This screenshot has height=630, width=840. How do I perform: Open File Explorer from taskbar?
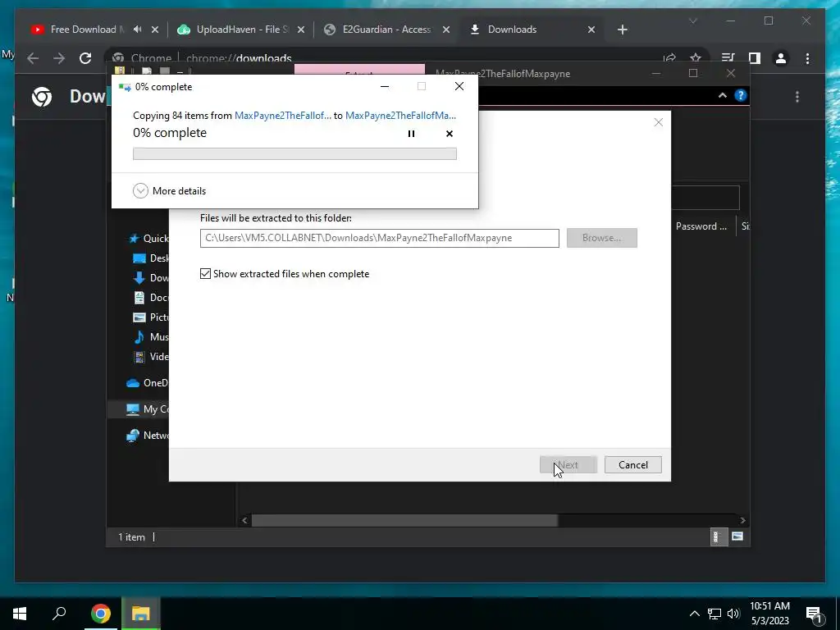click(140, 614)
